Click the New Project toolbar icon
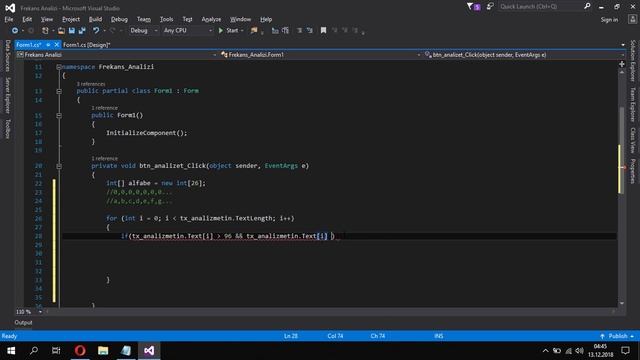Viewport: 640px width, 360px height. point(45,31)
